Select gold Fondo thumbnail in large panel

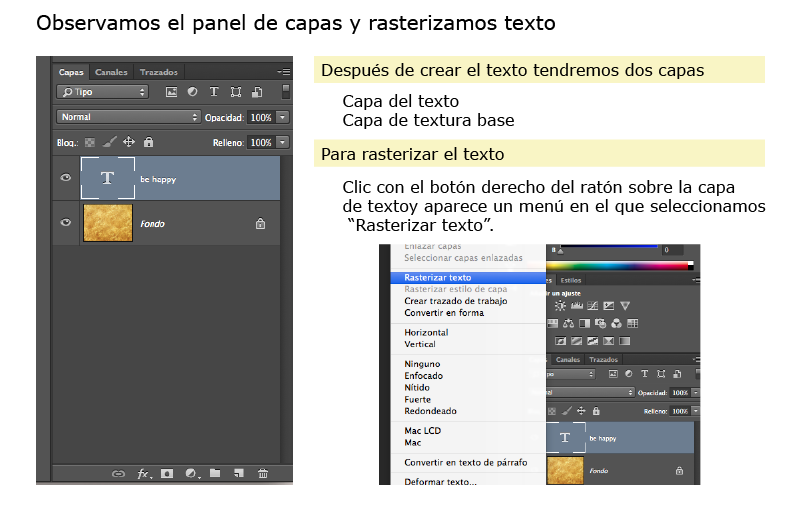pyautogui.click(x=108, y=223)
